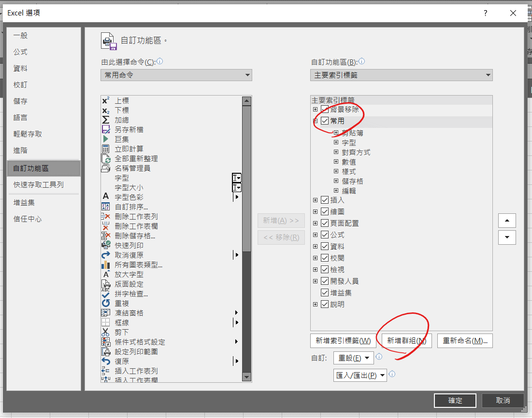Select the 下標 subscript command icon

click(105, 111)
